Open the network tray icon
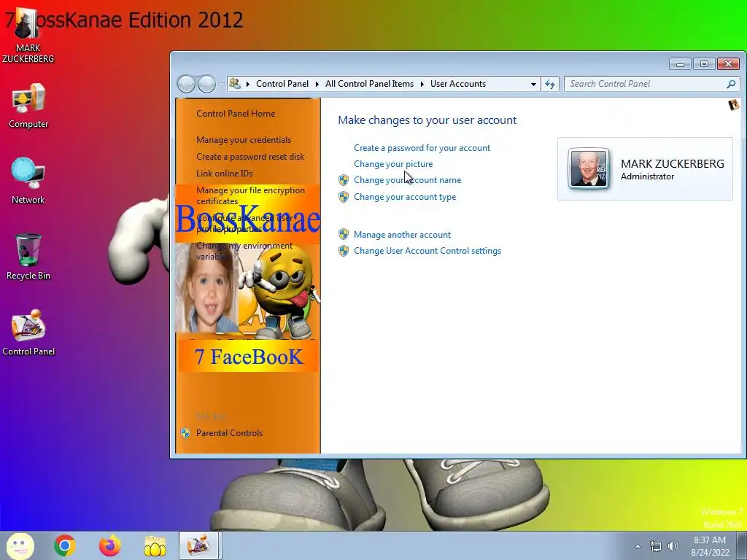This screenshot has width=747, height=560. tap(656, 546)
